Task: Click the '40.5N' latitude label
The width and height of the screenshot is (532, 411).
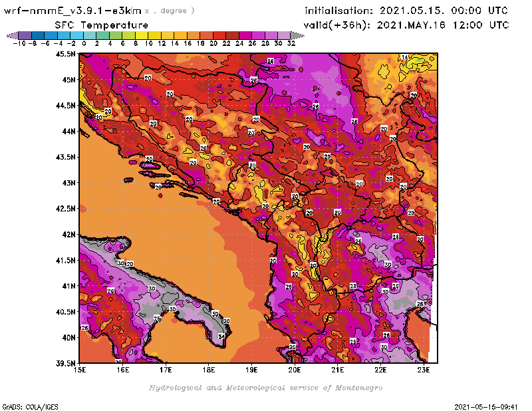Action: [65, 312]
